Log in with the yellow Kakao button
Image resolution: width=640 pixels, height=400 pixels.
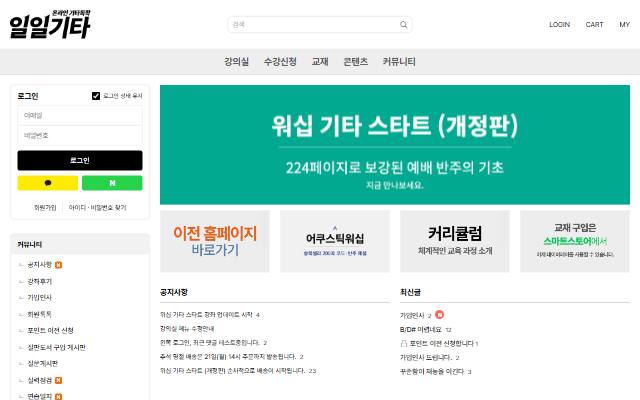[48, 183]
